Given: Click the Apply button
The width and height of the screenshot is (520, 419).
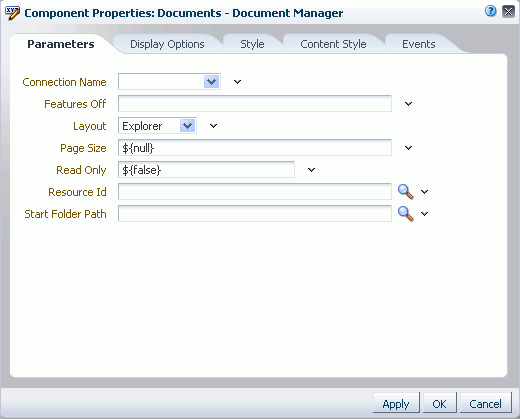Looking at the screenshot, I should [396, 404].
